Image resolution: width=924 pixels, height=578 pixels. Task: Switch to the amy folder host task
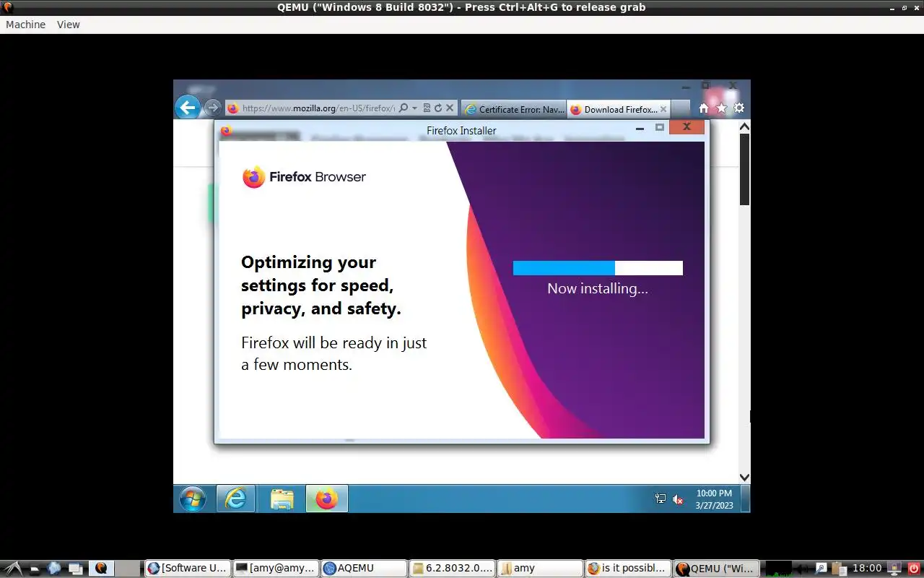539,569
